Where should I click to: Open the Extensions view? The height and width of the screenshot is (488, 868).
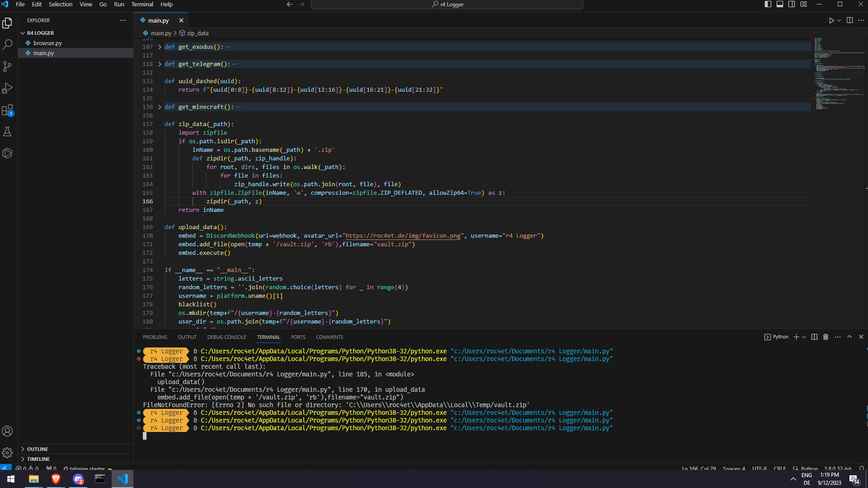click(7, 110)
